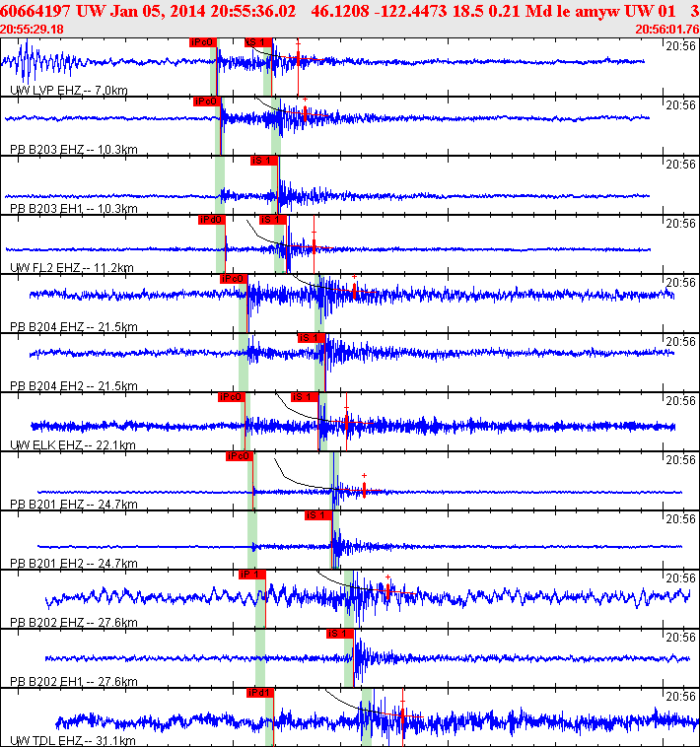Click the end time '20:56:01.76' in header

pos(667,29)
